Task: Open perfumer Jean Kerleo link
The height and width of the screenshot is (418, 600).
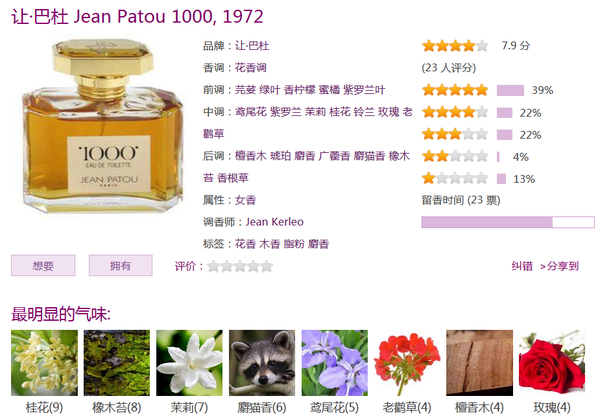Action: (x=274, y=222)
